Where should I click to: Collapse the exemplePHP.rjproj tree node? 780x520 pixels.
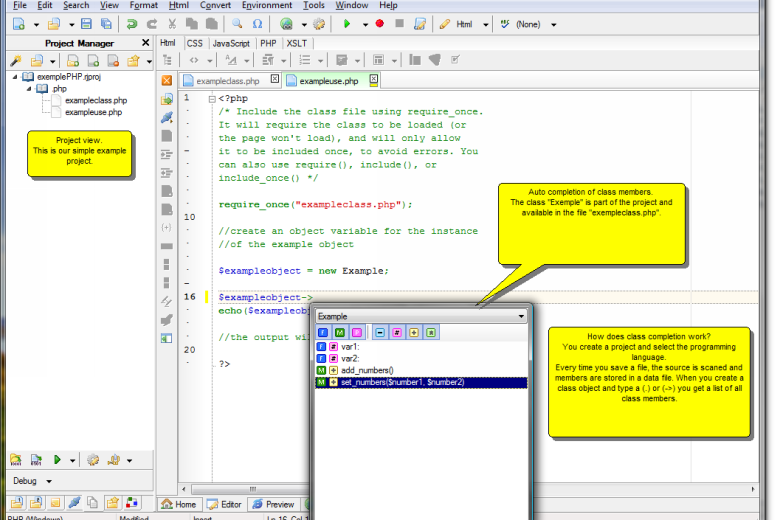15,77
